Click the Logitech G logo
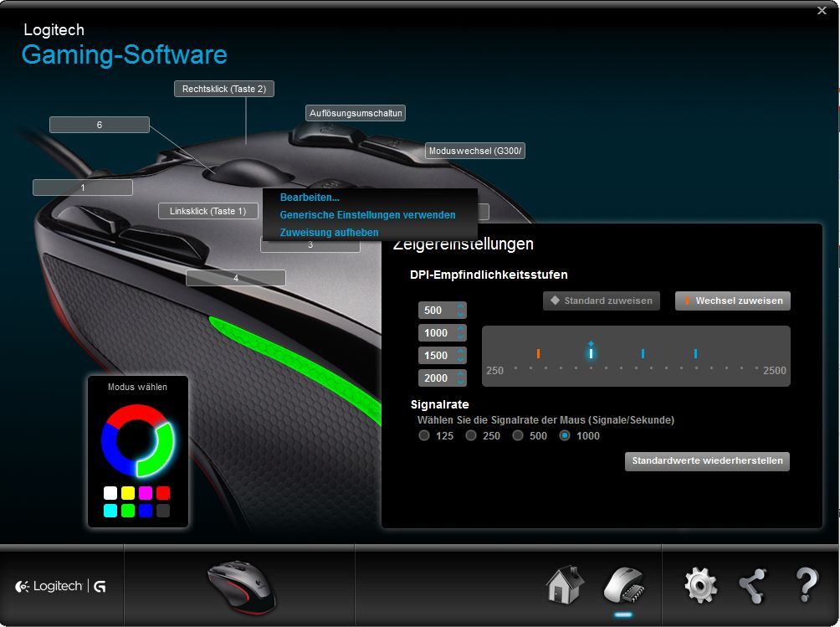Screen dimensions: 840x627 pyautogui.click(x=60, y=586)
